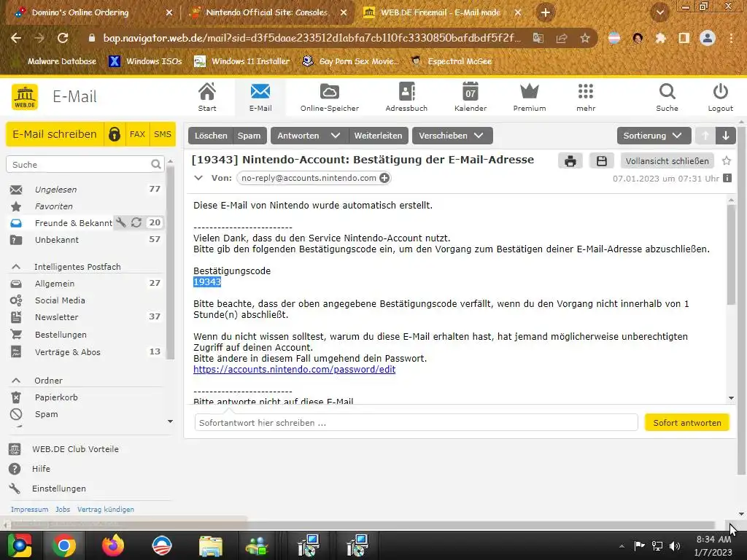Collapse the Ordner section

click(x=16, y=381)
